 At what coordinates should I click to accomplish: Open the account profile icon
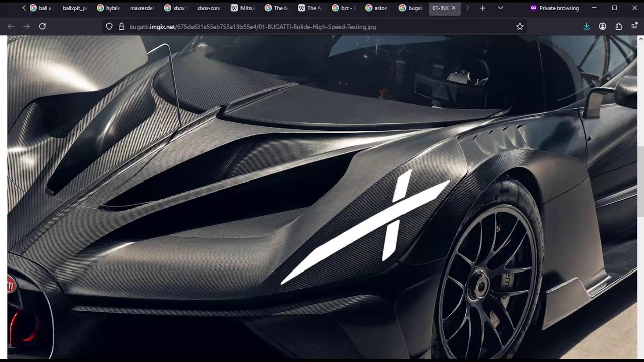[603, 26]
